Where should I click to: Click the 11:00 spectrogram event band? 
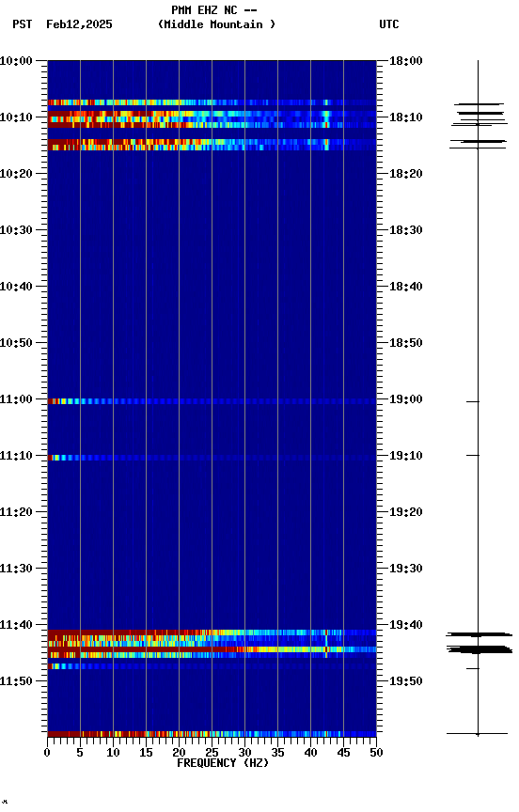pyautogui.click(x=212, y=401)
